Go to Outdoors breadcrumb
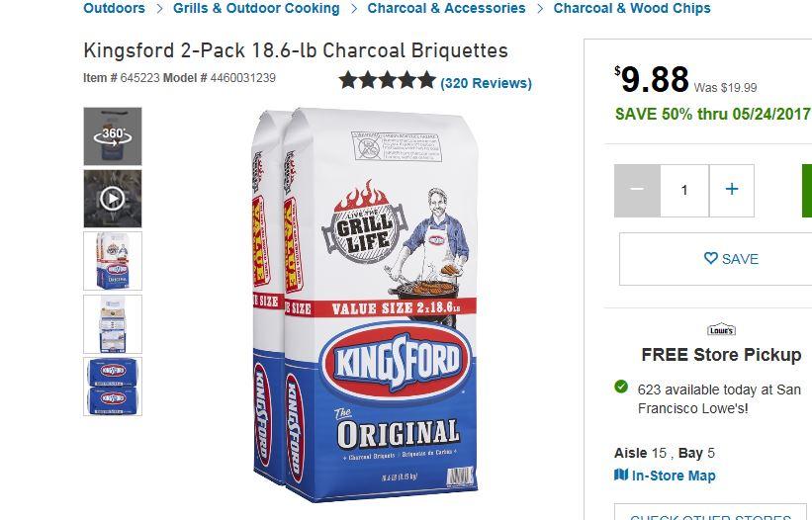The width and height of the screenshot is (812, 520). tap(114, 8)
